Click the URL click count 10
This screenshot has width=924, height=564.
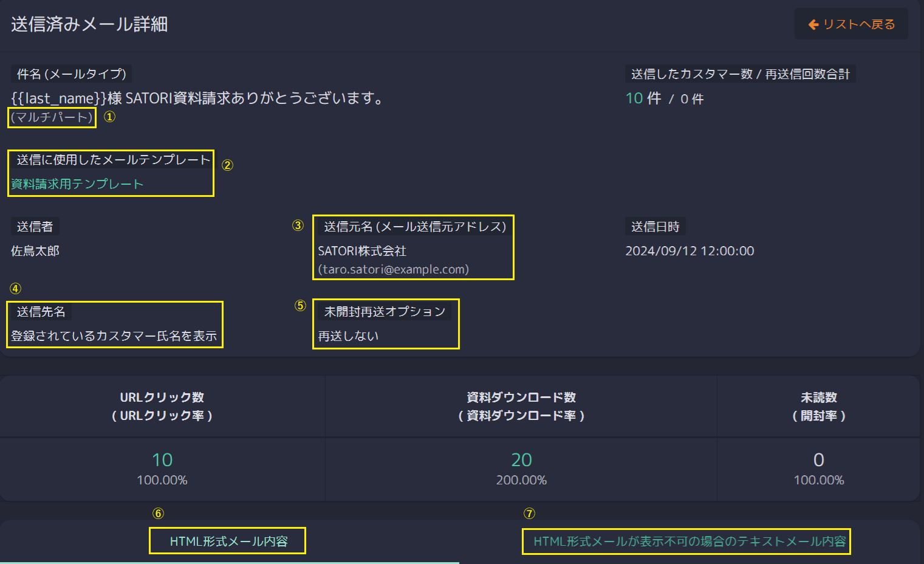point(162,460)
